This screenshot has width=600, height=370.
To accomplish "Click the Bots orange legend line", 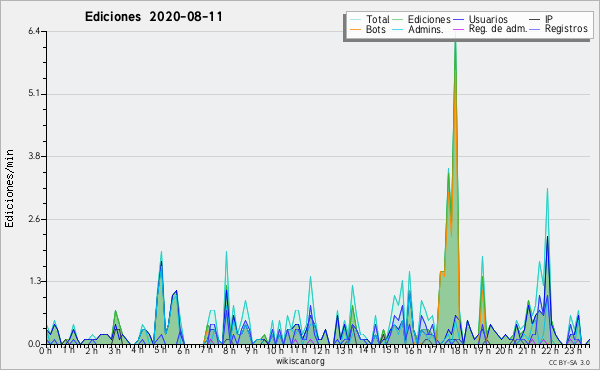I will (355, 29).
